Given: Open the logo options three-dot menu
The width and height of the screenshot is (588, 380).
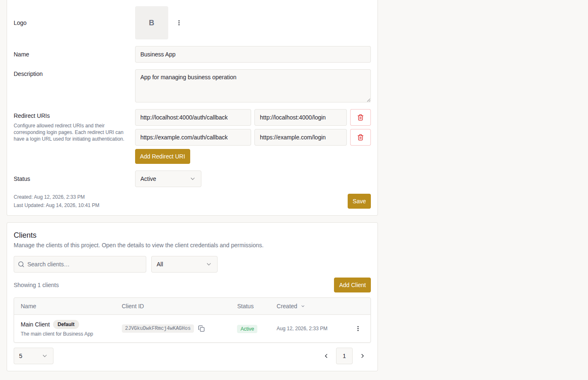Looking at the screenshot, I should (179, 23).
